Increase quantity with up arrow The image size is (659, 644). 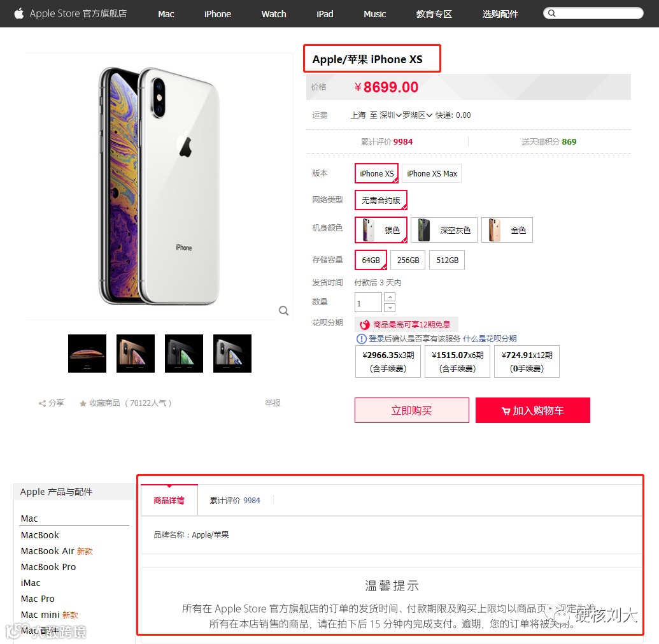click(390, 297)
